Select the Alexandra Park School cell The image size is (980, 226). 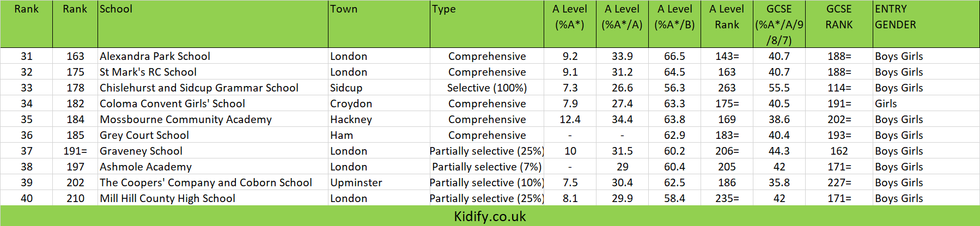213,56
